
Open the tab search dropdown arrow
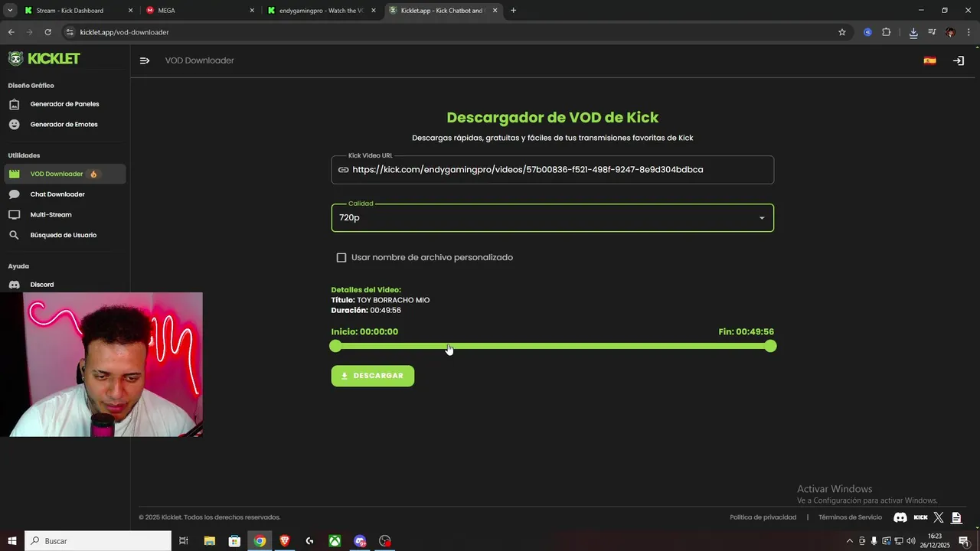10,11
